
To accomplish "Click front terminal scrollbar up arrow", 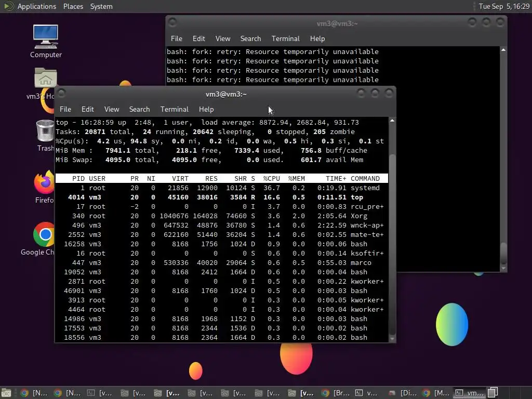I will point(392,121).
